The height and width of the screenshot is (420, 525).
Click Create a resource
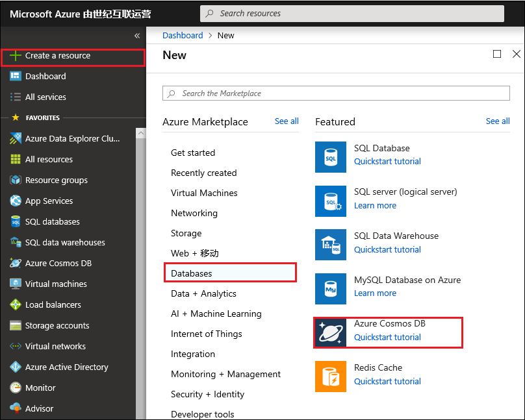57,56
